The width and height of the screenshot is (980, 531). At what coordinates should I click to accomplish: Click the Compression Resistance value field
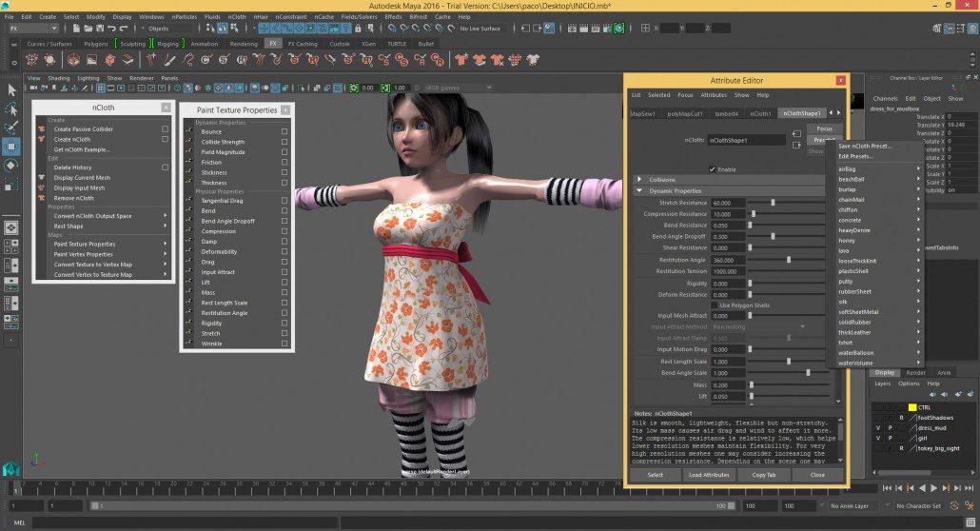pos(729,214)
